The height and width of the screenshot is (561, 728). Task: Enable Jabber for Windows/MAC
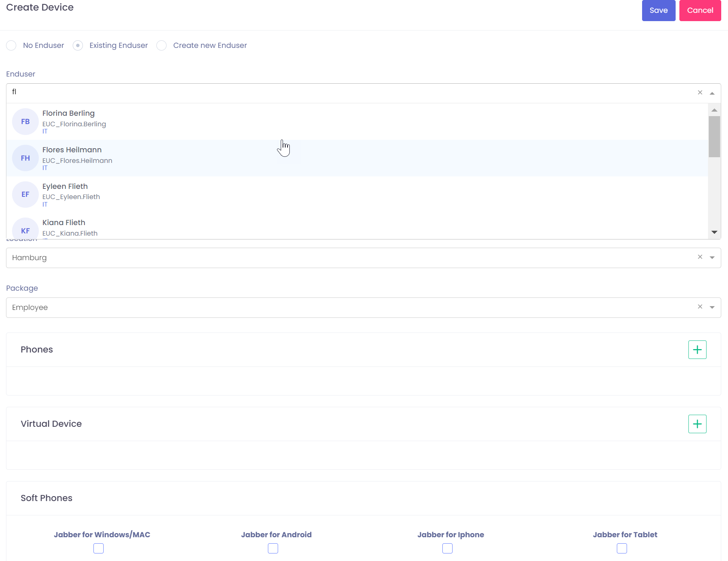point(98,549)
